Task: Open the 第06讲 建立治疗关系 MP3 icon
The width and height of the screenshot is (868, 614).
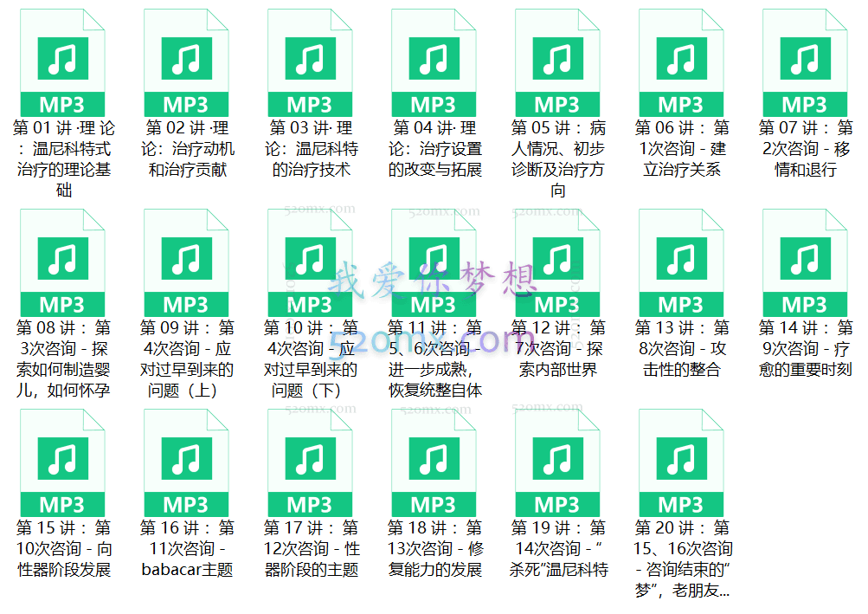Action: click(681, 59)
